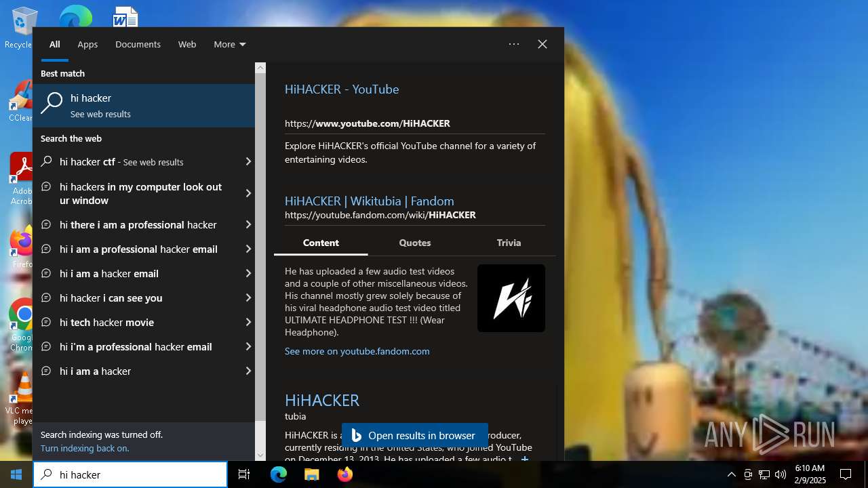Expand arrow for 'hi there i am a professional hacker'
This screenshot has width=868, height=488.
(248, 224)
